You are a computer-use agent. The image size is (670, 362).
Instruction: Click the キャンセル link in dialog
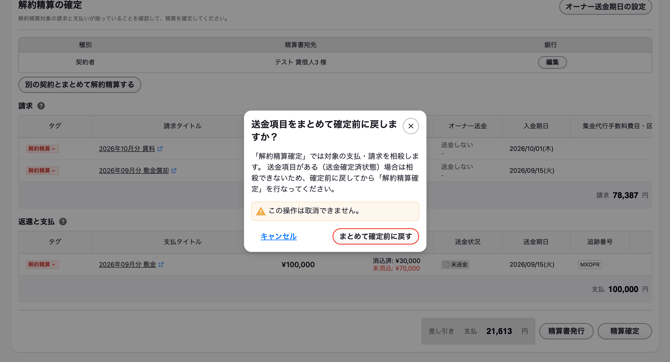tap(279, 236)
